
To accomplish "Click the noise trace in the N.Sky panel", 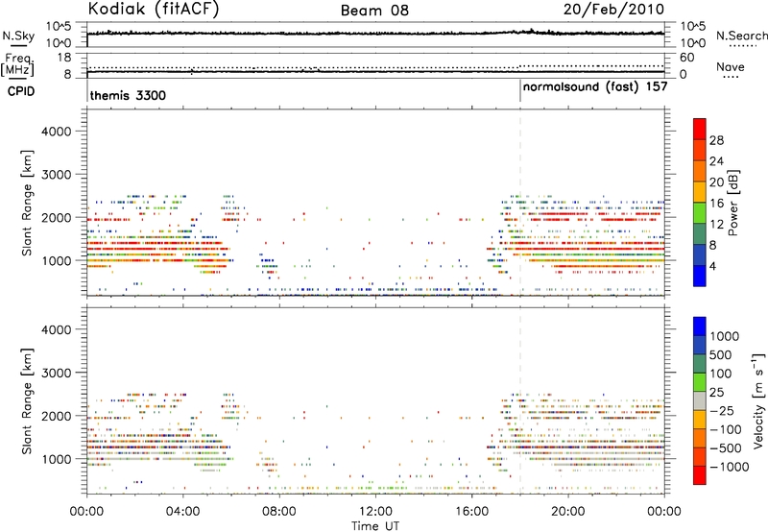I will (375, 34).
